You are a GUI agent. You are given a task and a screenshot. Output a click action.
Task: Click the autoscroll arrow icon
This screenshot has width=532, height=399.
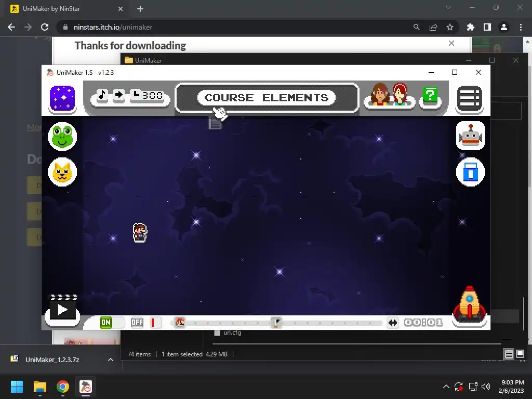click(119, 95)
